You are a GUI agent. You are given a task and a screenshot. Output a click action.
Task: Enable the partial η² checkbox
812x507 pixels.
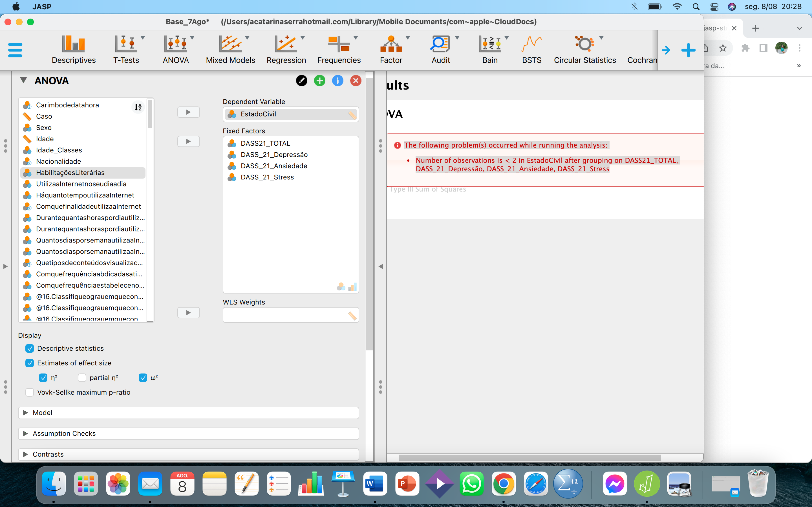pos(81,377)
